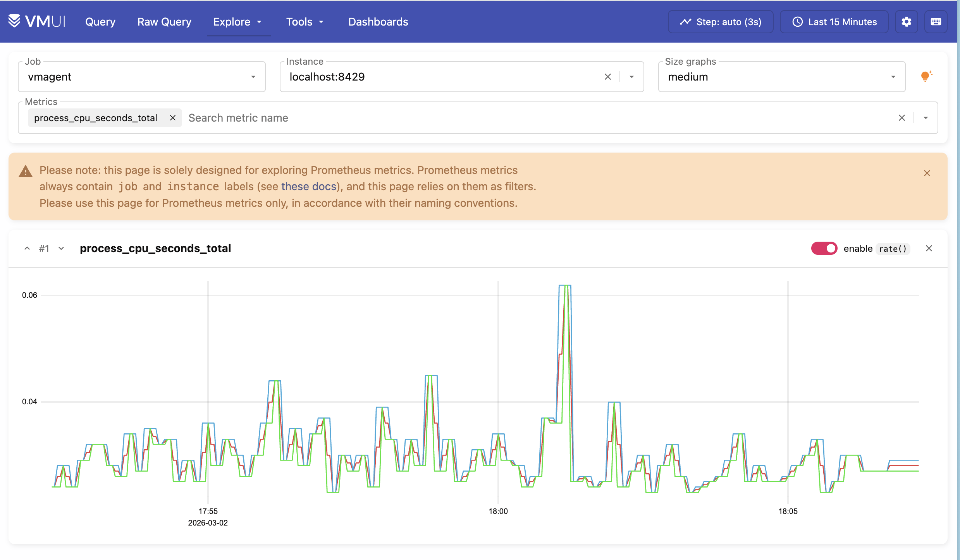Click the Search metric name field
The height and width of the screenshot is (560, 960).
pos(538,118)
